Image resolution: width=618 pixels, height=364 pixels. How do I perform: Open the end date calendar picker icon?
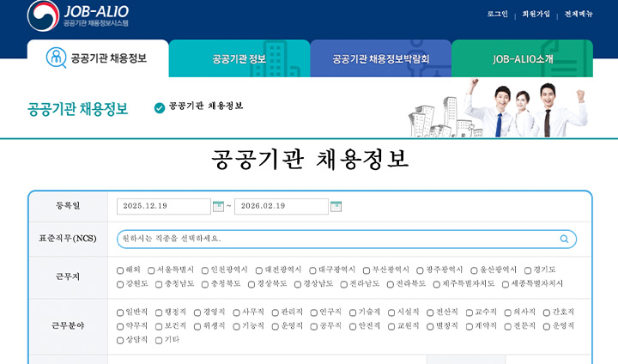(336, 206)
